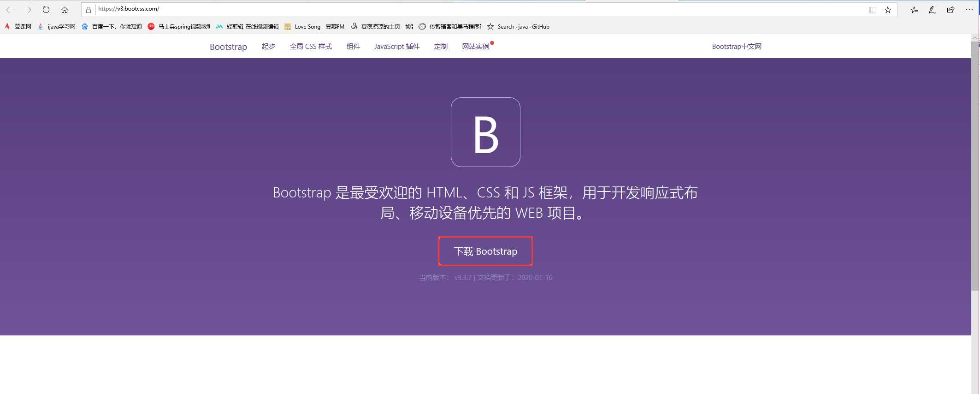Click the scrollbar up arrow

pyautogui.click(x=975, y=38)
